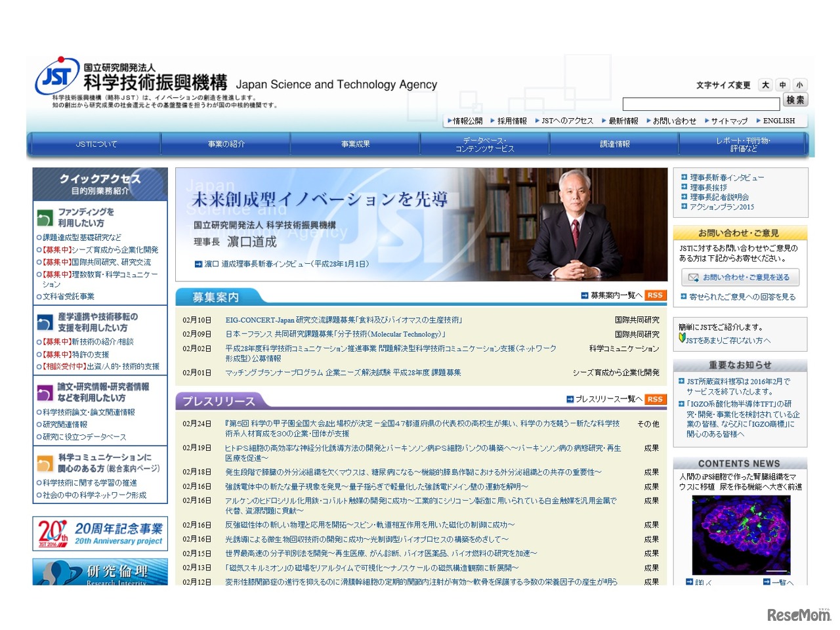Image resolution: width=840 pixels, height=630 pixels.
Task: Click the 検索 search button
Action: tap(795, 100)
